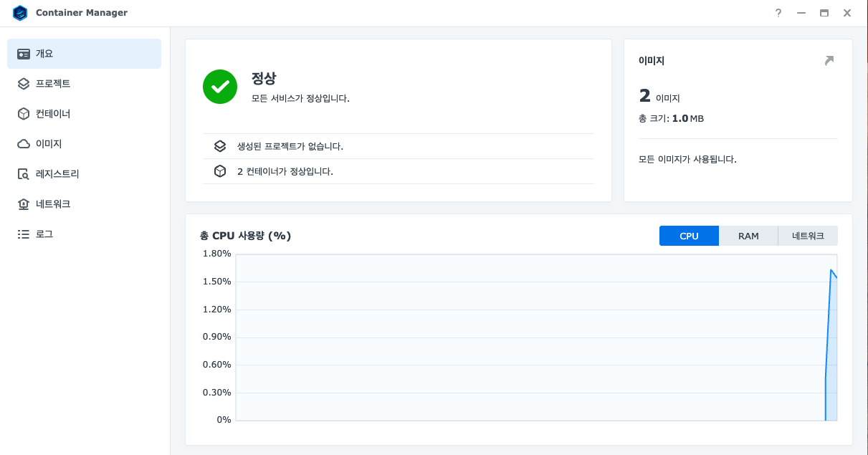
Task: Click the 2 컨테이너가 정상입니다 row
Action: 399,171
